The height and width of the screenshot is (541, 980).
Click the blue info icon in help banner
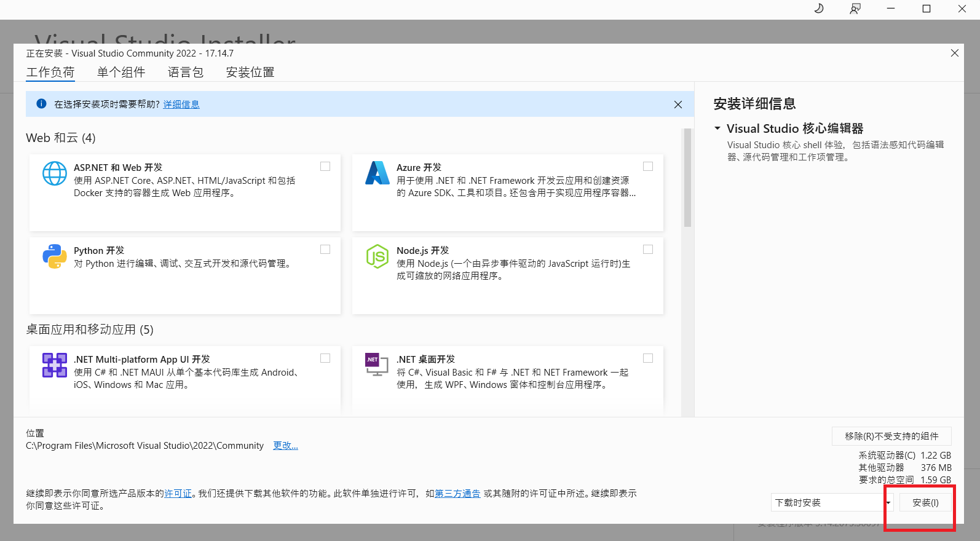click(x=41, y=104)
